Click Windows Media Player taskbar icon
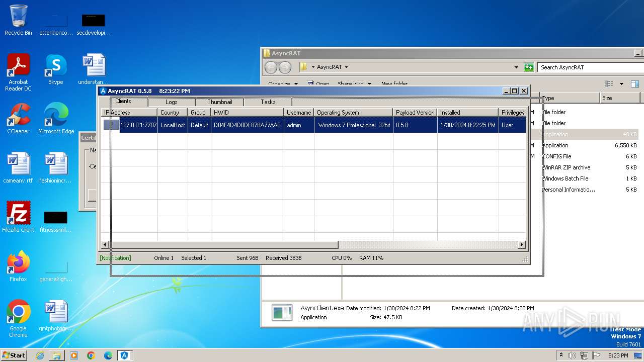644x362 pixels. [x=74, y=355]
